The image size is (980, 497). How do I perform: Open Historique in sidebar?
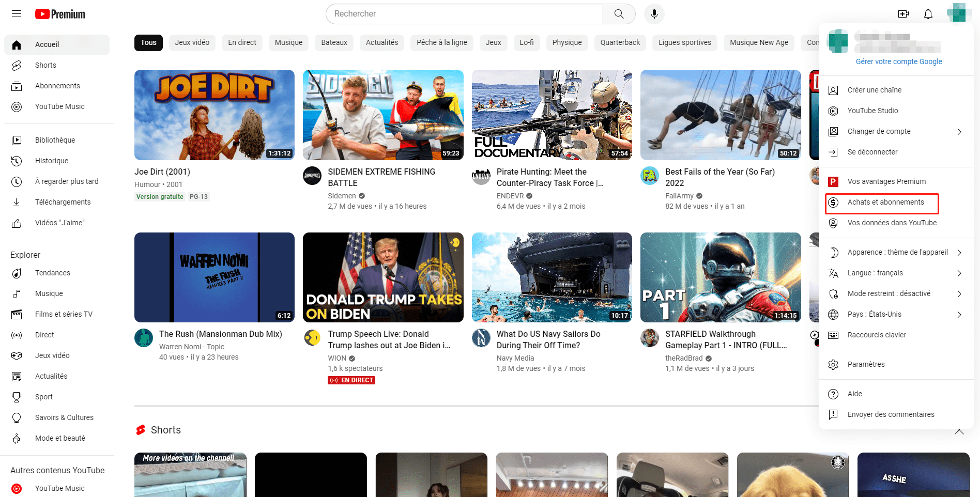pyautogui.click(x=57, y=161)
